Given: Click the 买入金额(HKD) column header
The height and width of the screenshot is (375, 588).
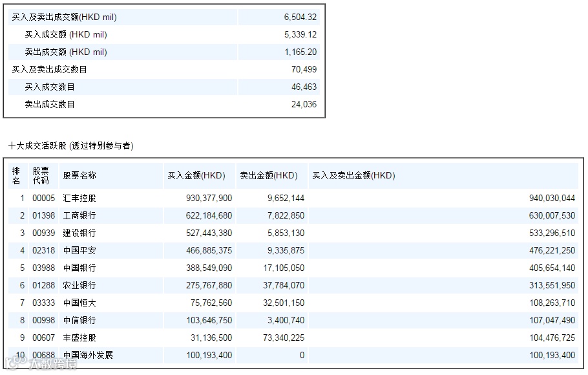Looking at the screenshot, I should pyautogui.click(x=196, y=176).
